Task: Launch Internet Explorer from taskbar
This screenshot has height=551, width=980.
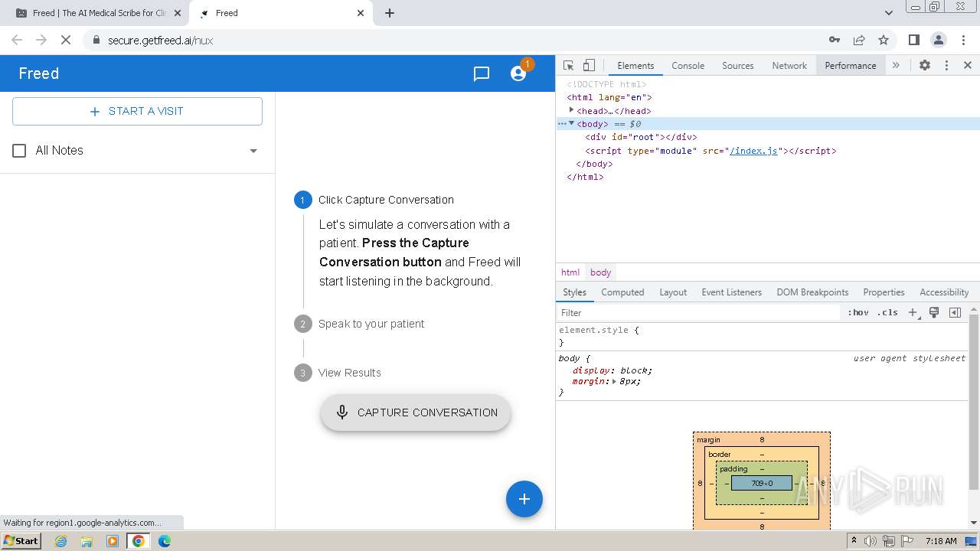Action: point(61,541)
